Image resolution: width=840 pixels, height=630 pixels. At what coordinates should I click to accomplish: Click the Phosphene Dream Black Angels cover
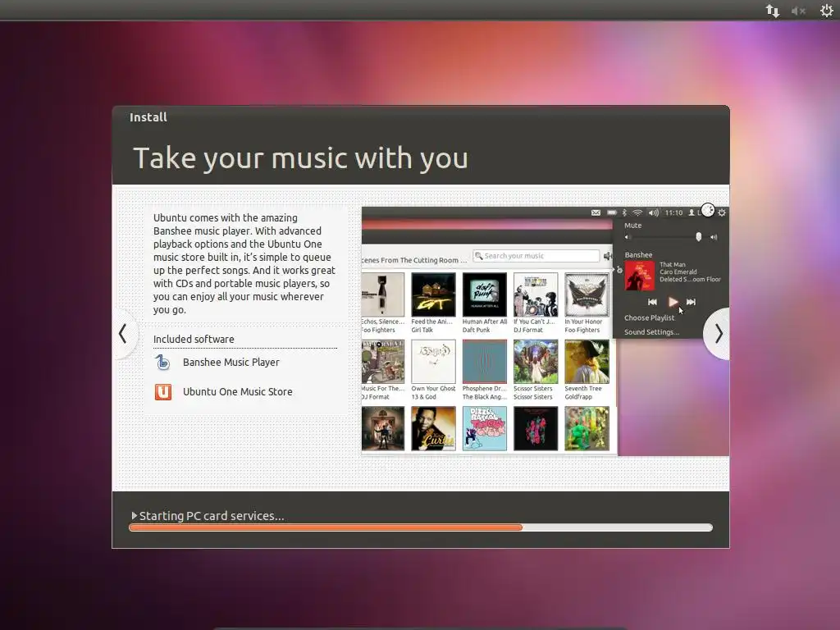click(484, 362)
